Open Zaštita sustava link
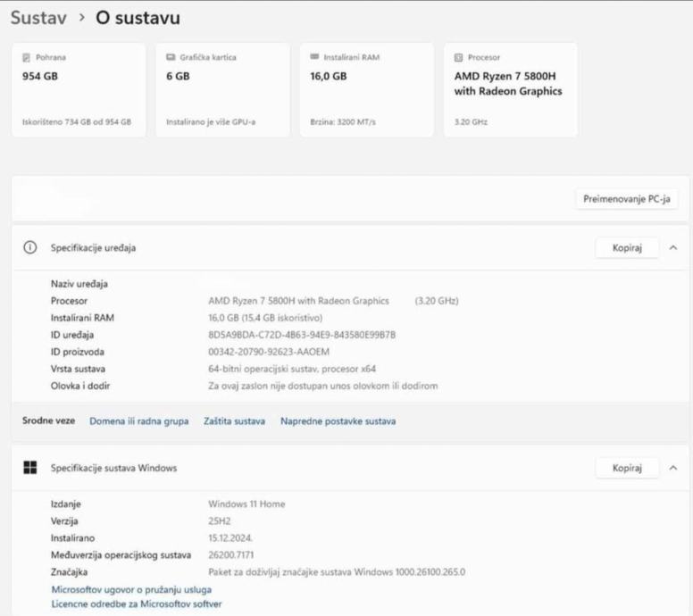The width and height of the screenshot is (693, 616). click(x=234, y=420)
